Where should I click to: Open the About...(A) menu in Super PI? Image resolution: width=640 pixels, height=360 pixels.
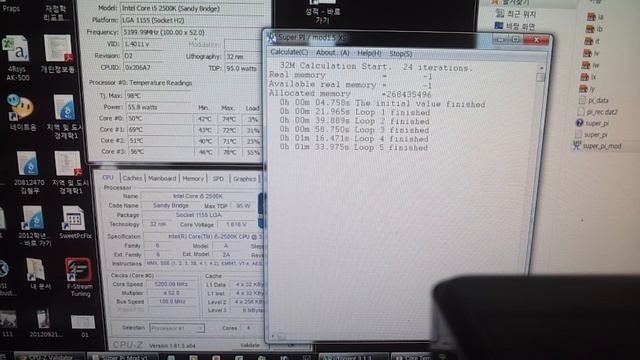coord(333,53)
